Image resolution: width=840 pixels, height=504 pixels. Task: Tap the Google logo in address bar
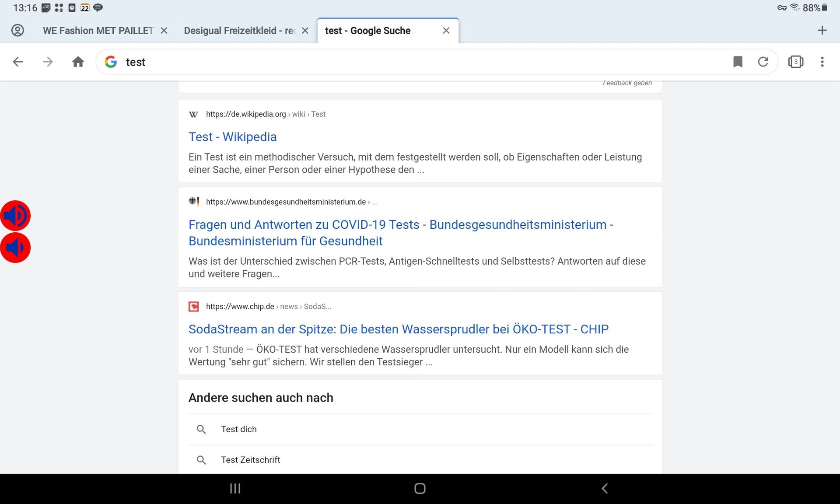111,62
